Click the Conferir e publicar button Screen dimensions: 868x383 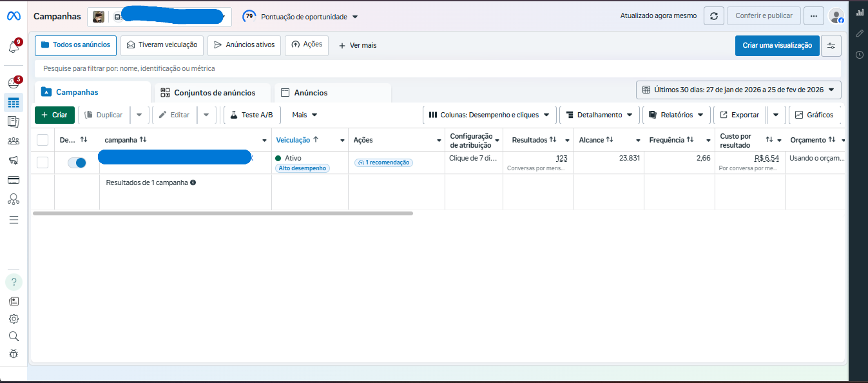(764, 16)
